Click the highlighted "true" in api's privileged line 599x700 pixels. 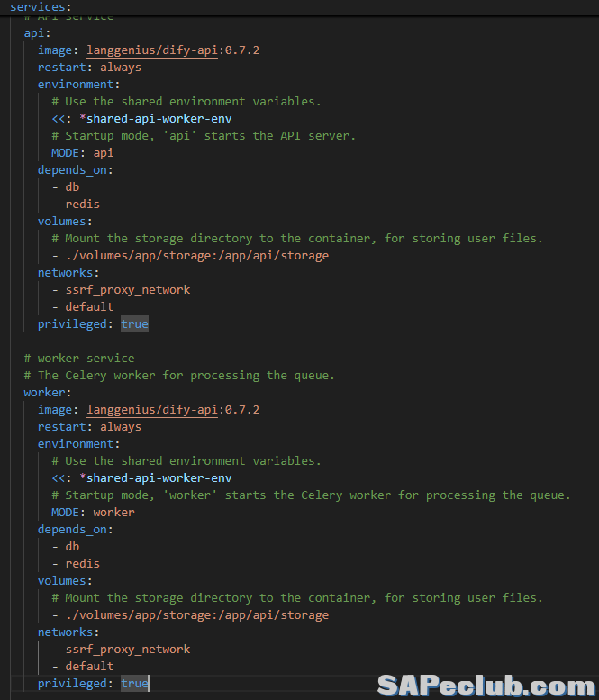pos(134,324)
